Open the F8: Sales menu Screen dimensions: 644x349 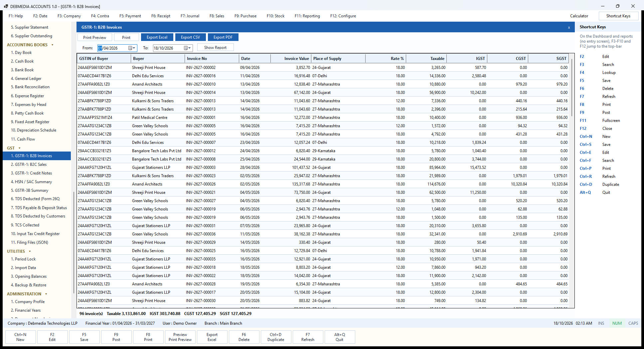(217, 16)
